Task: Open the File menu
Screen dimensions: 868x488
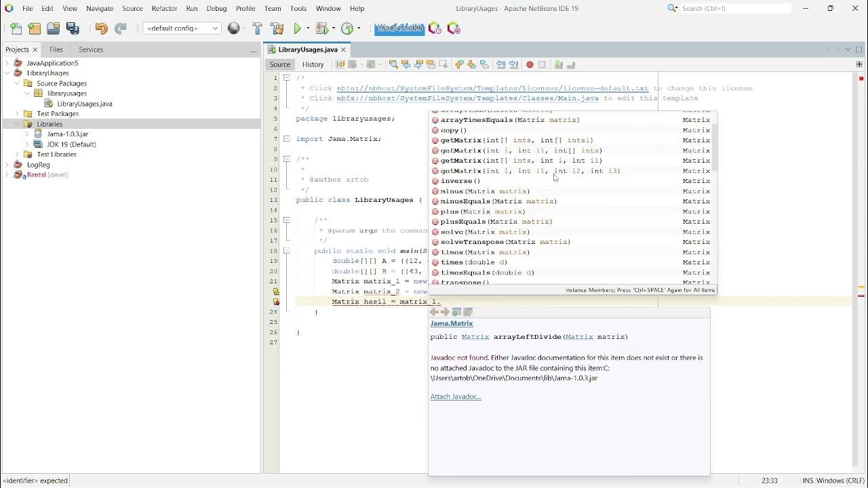Action: pyautogui.click(x=27, y=8)
